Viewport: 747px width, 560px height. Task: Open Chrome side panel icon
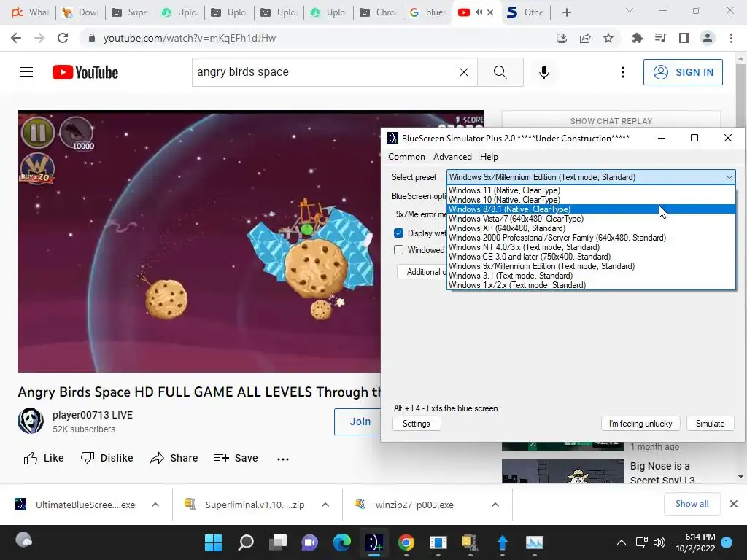click(x=684, y=38)
